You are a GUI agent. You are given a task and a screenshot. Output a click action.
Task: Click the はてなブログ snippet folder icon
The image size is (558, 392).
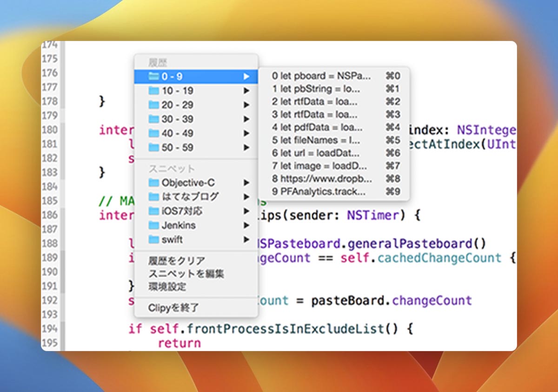(x=154, y=197)
